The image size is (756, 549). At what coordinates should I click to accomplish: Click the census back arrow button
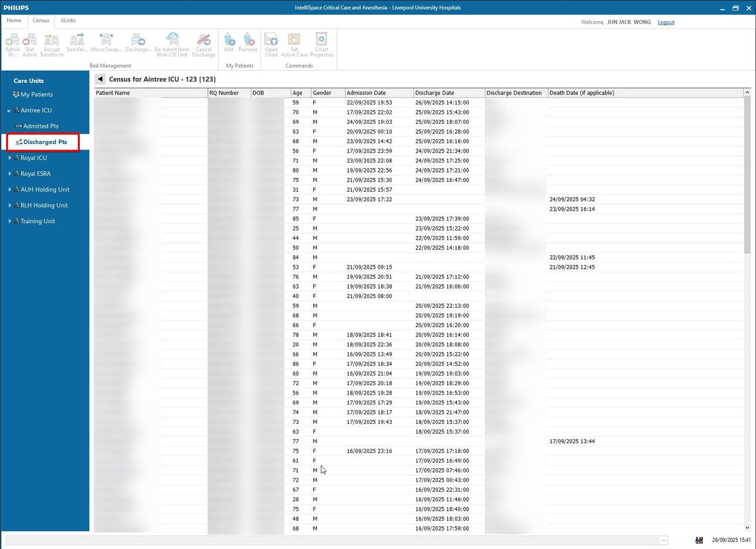click(x=100, y=79)
